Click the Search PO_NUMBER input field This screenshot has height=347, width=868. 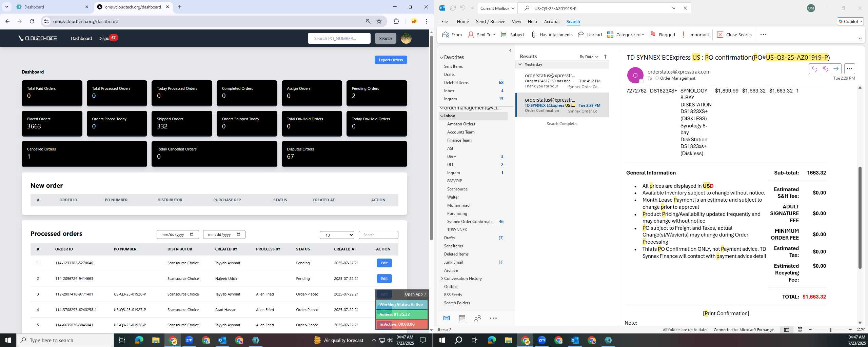click(339, 38)
